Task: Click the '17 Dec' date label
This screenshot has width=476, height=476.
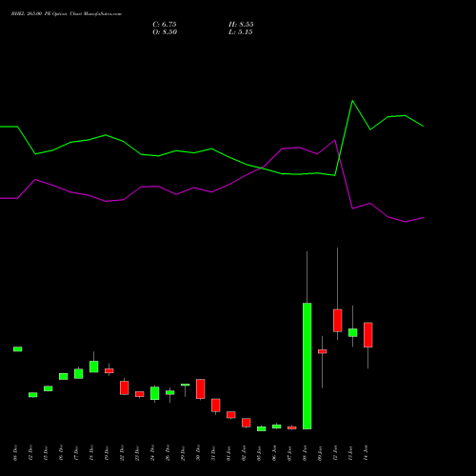Action: click(76, 453)
